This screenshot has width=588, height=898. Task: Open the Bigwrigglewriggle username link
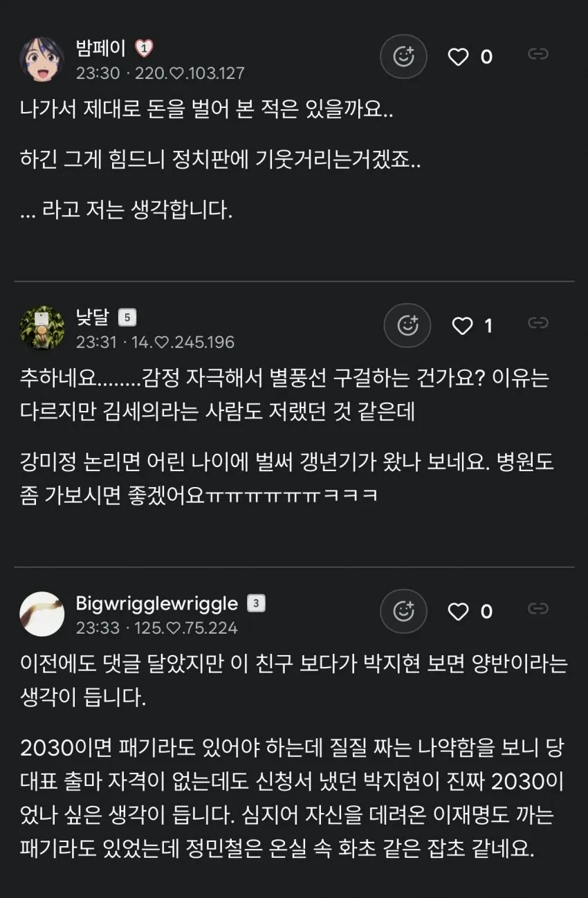tap(157, 603)
